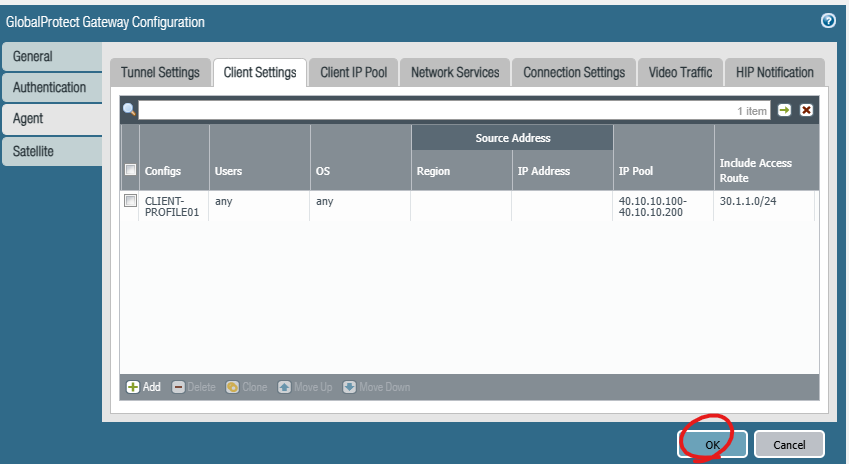Click the 'any' value under Users
Image resolution: width=849 pixels, height=464 pixels.
[224, 201]
